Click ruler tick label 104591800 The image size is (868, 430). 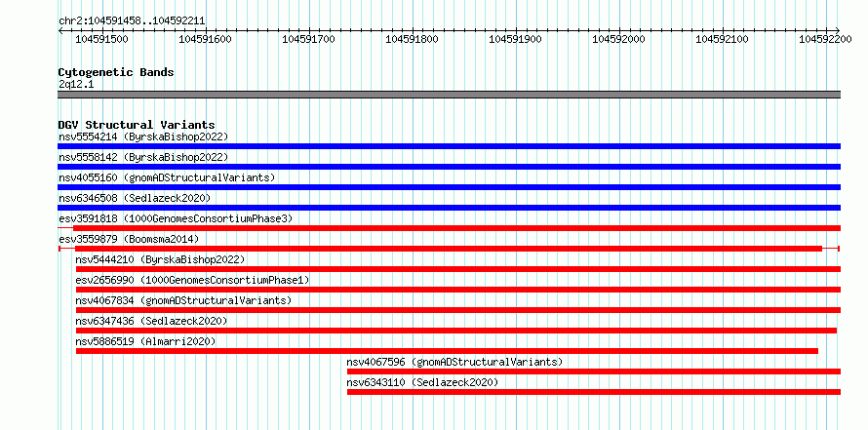pos(412,39)
